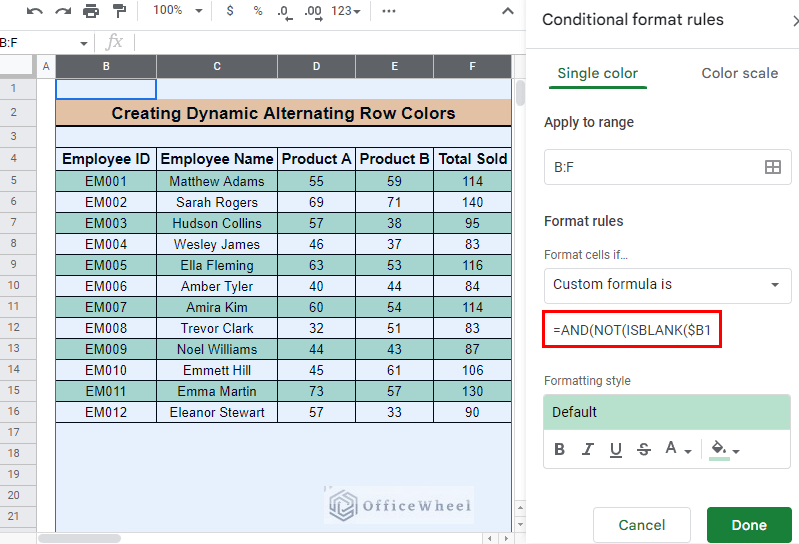This screenshot has height=544, width=799.
Task: Click the 'Employee ID' header cell
Action: (106, 159)
